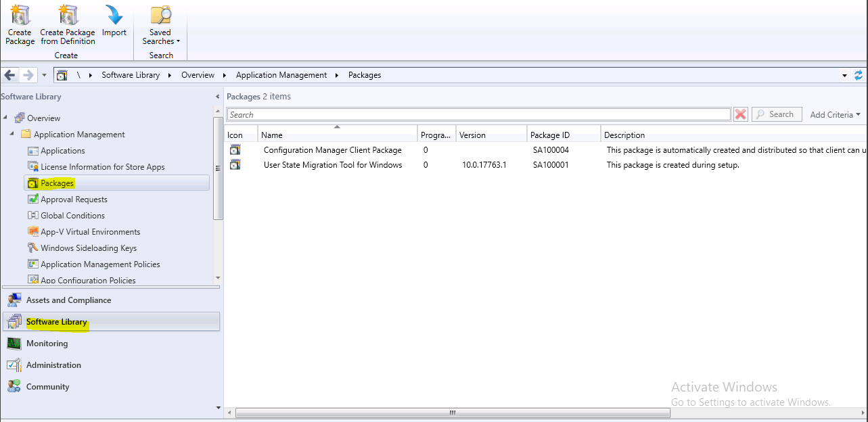Collapse the Overview tree node
Screen dimensions: 868x422
(5, 118)
